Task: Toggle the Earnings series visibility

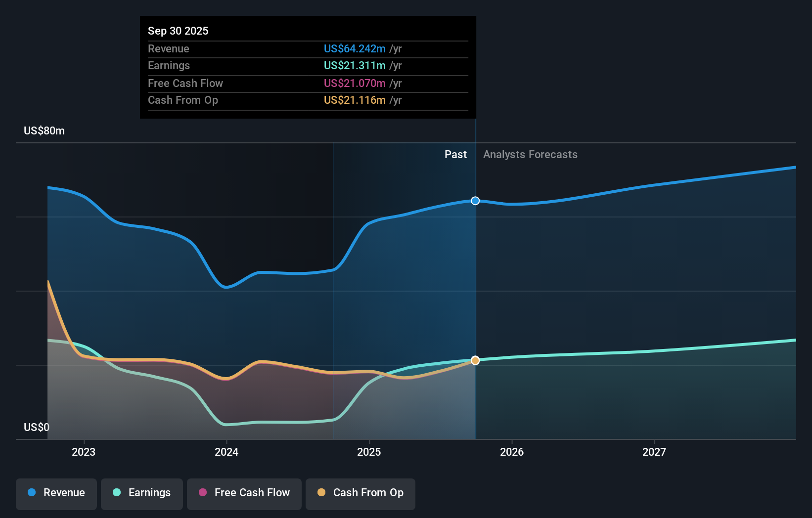Action: (x=141, y=494)
